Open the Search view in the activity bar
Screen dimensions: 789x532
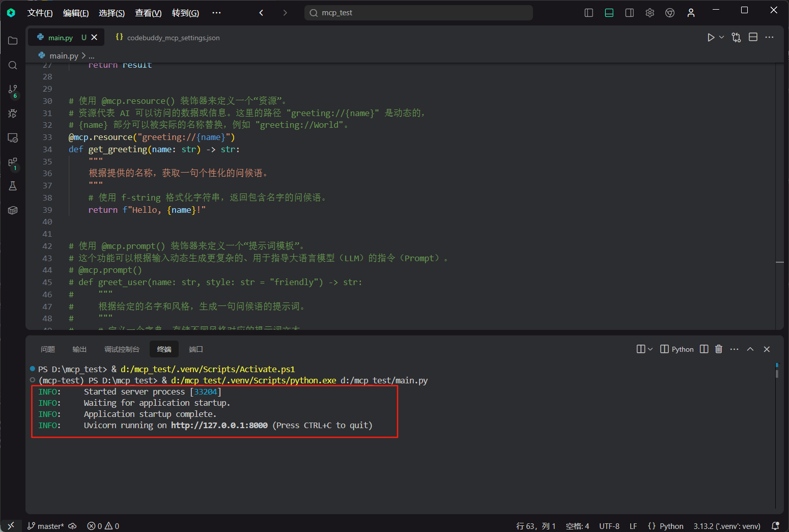click(13, 65)
